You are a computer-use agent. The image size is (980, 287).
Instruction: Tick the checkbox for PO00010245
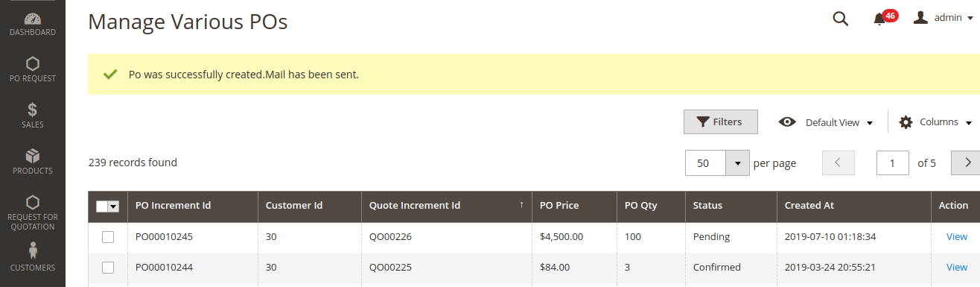108,237
